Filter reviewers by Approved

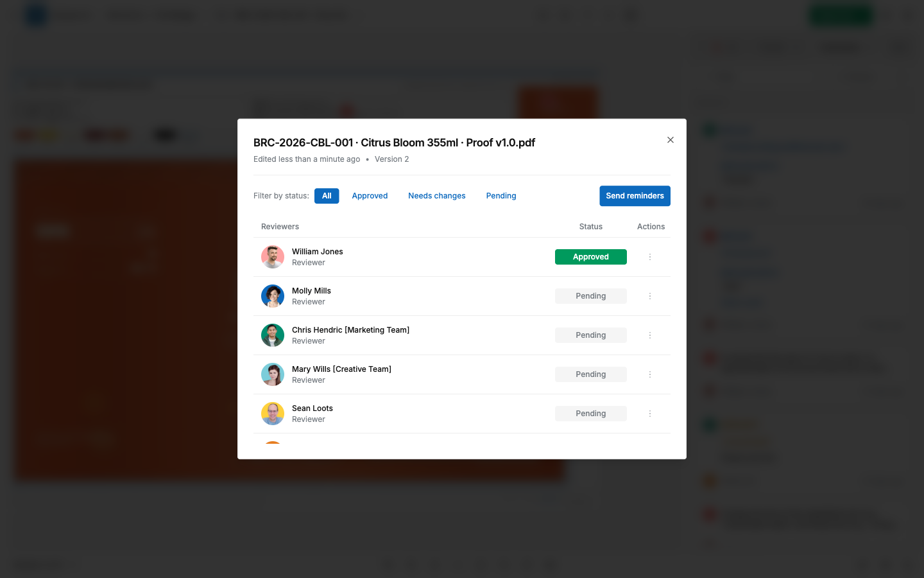(370, 196)
